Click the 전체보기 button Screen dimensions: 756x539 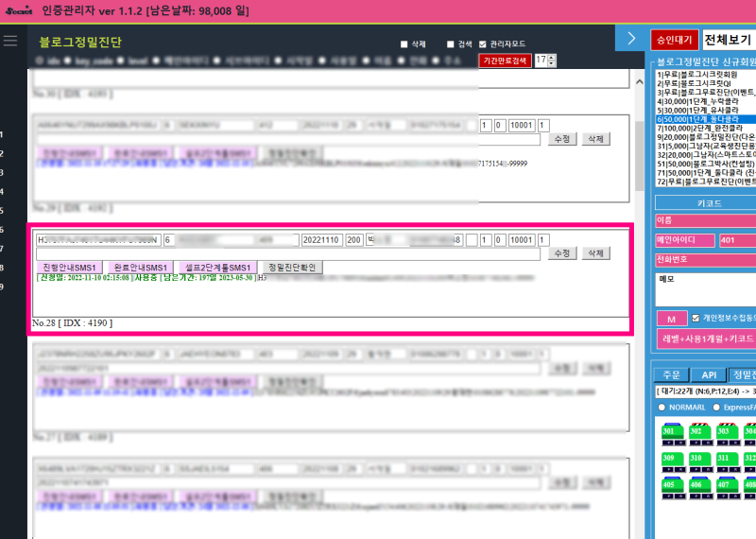click(x=729, y=40)
